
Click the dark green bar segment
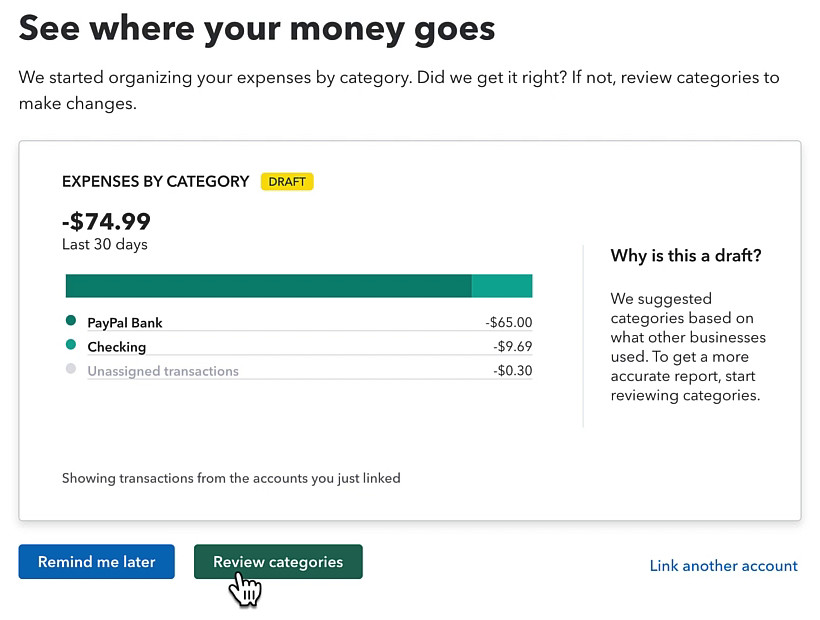[x=268, y=286]
